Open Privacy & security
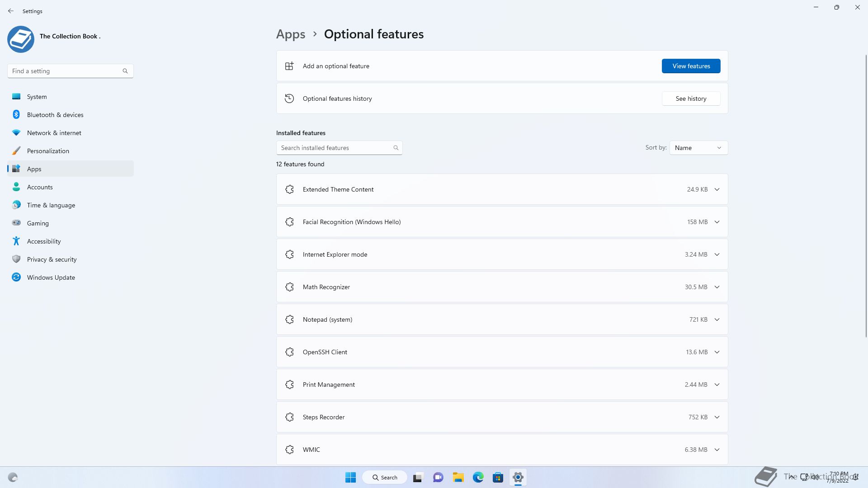The width and height of the screenshot is (868, 488). pos(71,259)
